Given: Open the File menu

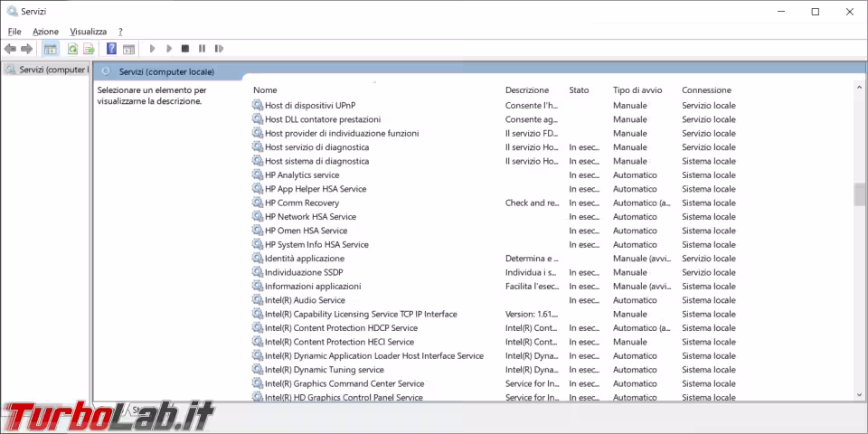Looking at the screenshot, I should point(14,32).
